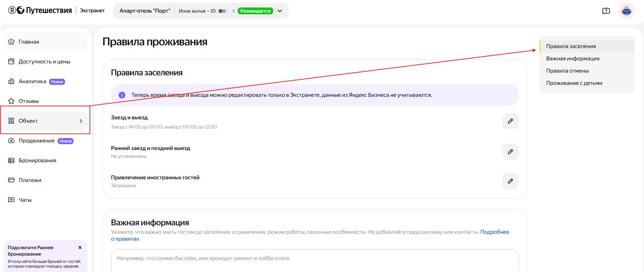
Task: Click the Размещается status badge
Action: pos(255,11)
